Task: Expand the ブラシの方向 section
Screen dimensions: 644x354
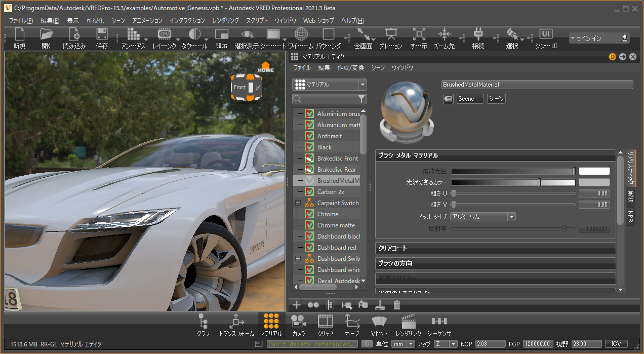Action: [x=496, y=263]
